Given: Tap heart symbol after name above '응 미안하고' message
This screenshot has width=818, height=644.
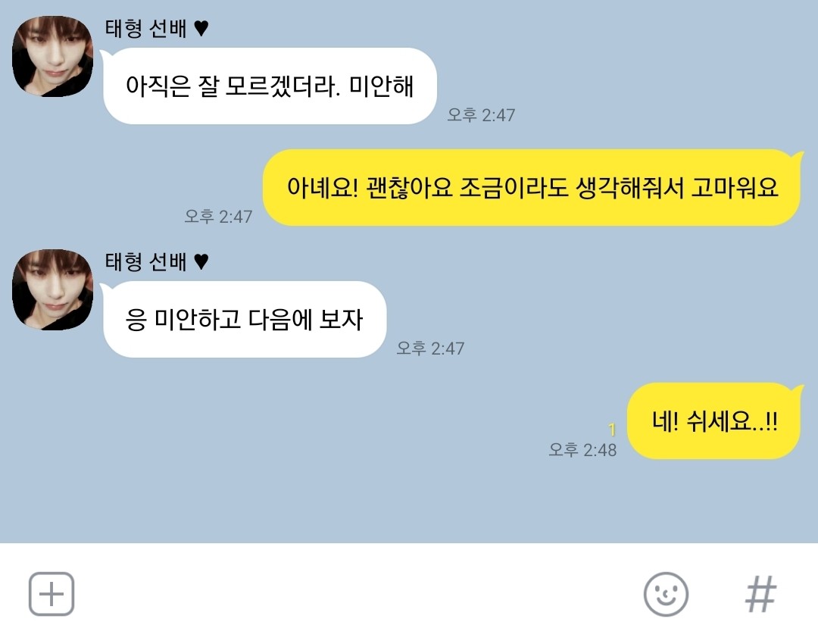Looking at the screenshot, I should (x=201, y=261).
